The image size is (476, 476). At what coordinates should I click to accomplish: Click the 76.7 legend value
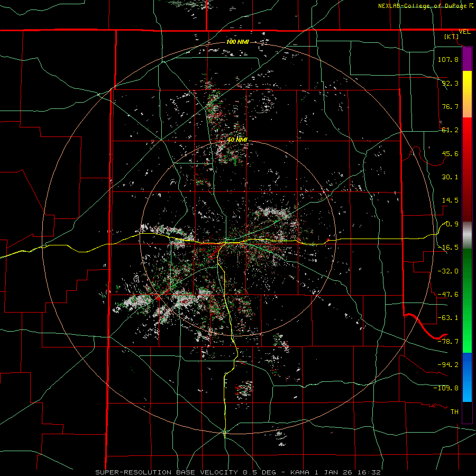click(450, 106)
